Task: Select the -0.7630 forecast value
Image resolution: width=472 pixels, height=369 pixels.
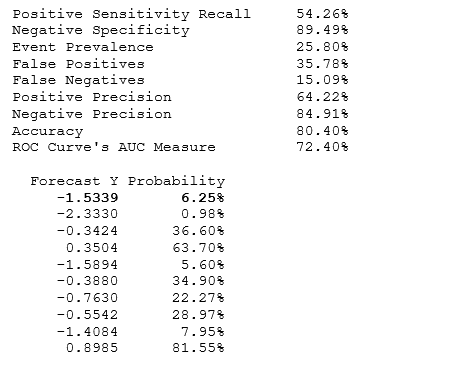Action: pos(88,298)
